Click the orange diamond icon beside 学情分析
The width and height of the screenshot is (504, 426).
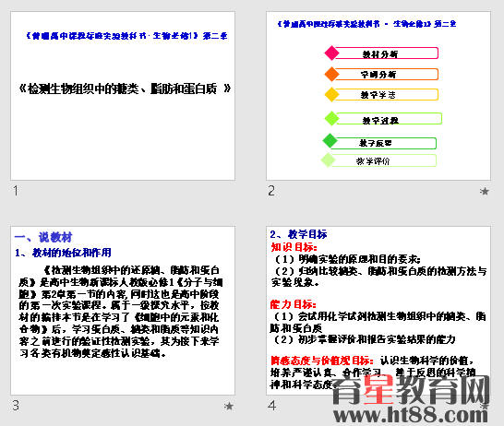[331, 74]
